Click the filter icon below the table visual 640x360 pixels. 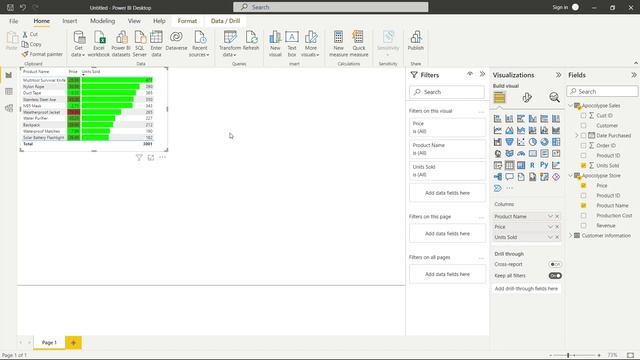(139, 158)
